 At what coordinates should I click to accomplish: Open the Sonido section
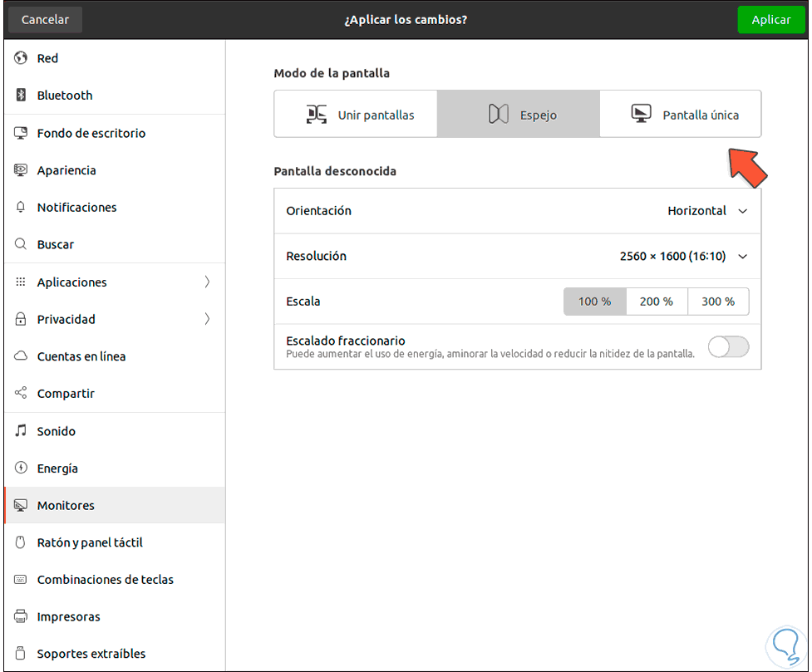[115, 431]
